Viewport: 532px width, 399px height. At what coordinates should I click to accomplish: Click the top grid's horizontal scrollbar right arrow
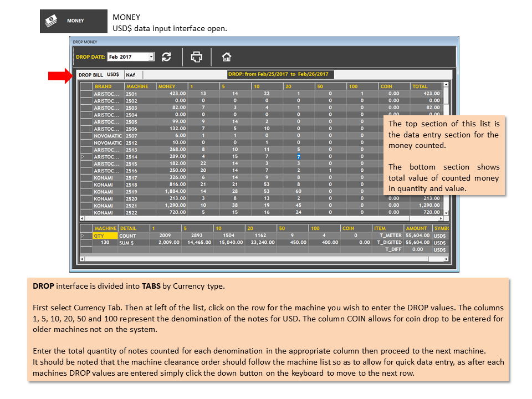(441, 218)
